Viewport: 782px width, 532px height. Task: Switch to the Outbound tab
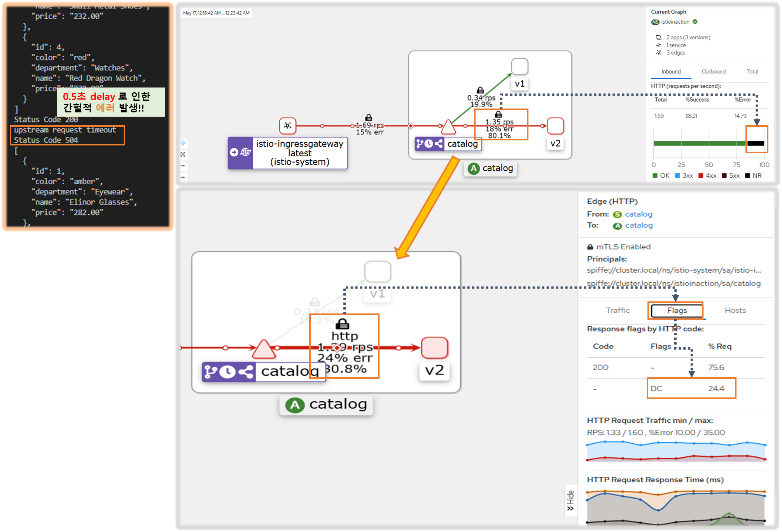(713, 72)
